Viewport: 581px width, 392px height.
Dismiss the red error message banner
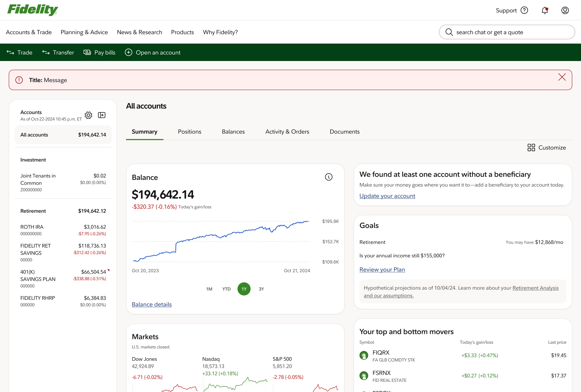point(562,77)
